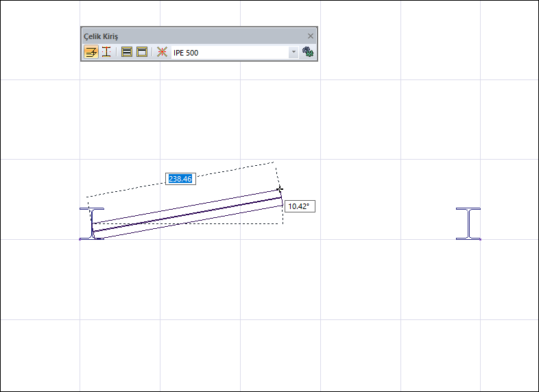Close the Çelik Kiriş toolbar
Screen dimensions: 539x392
pos(310,36)
